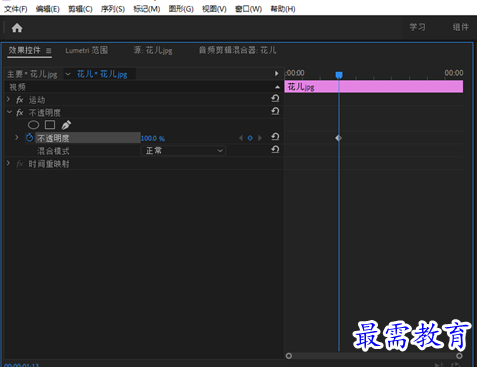Go to the Home screen icon

tap(17, 28)
